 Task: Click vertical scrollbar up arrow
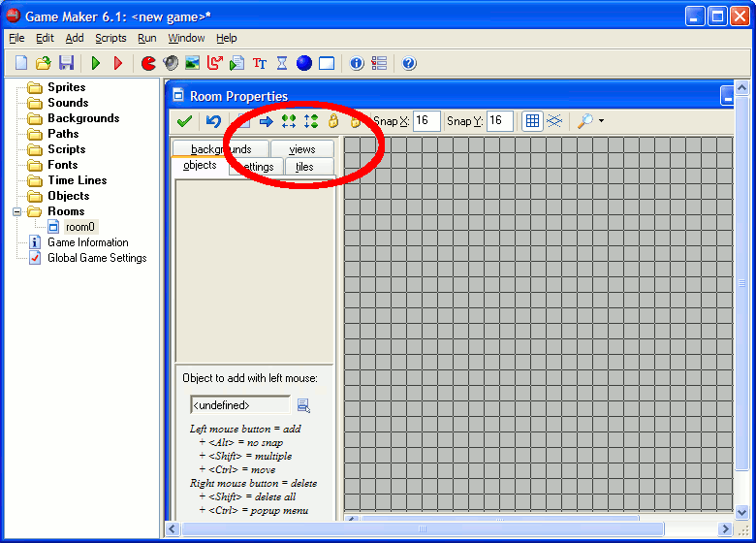tap(741, 88)
